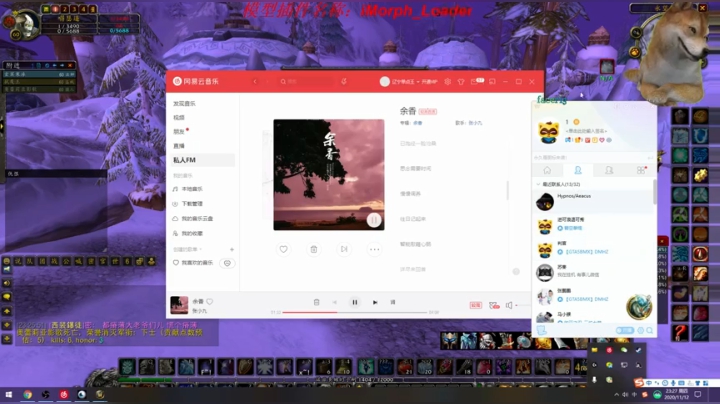The width and height of the screenshot is (720, 404).
Task: Collapse the 创建的歌单 section
Action: coord(187,249)
